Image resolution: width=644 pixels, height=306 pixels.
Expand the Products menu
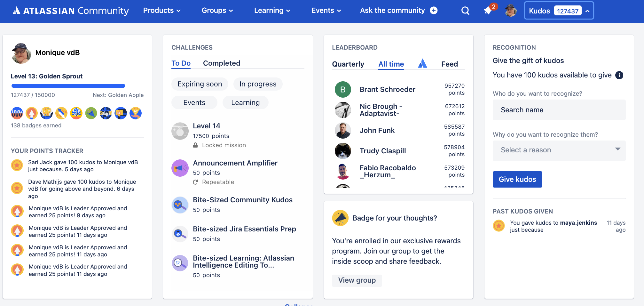click(161, 10)
